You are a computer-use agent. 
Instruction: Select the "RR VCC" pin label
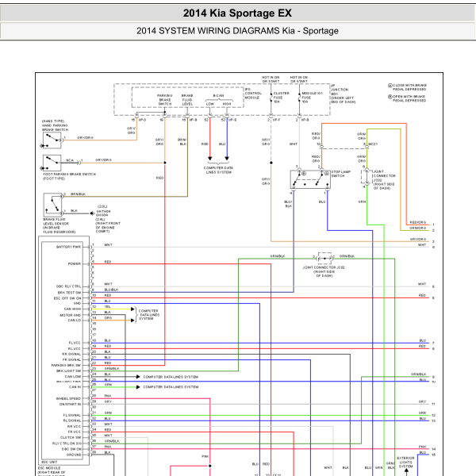pyautogui.click(x=74, y=427)
